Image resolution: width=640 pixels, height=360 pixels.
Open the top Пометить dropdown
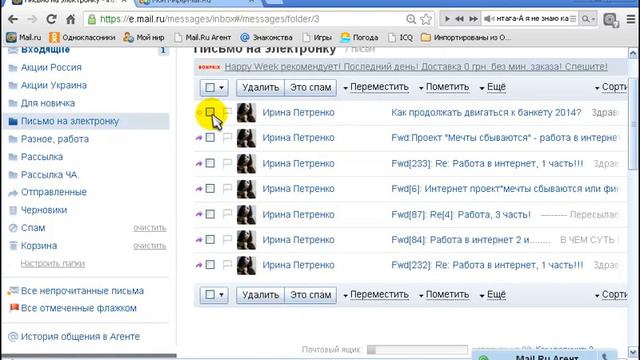(x=444, y=87)
